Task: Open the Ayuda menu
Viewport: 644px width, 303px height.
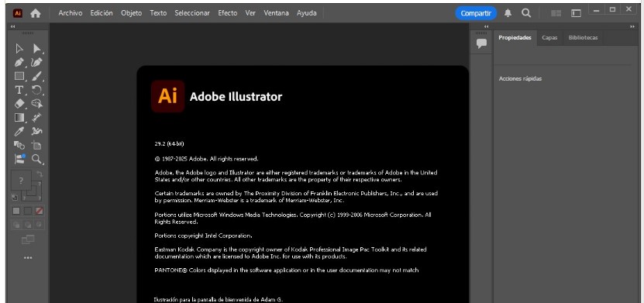Action: click(307, 13)
